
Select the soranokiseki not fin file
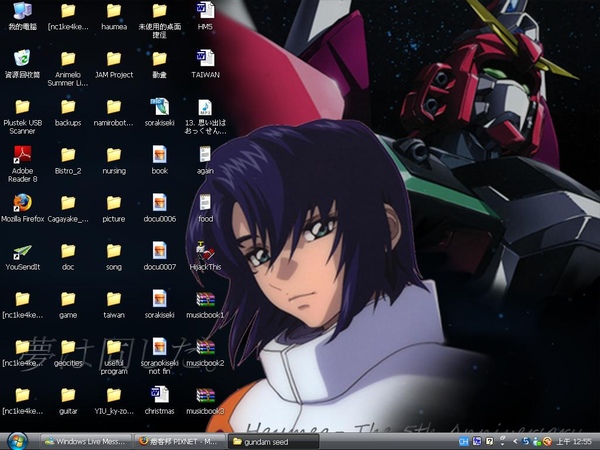160,356
